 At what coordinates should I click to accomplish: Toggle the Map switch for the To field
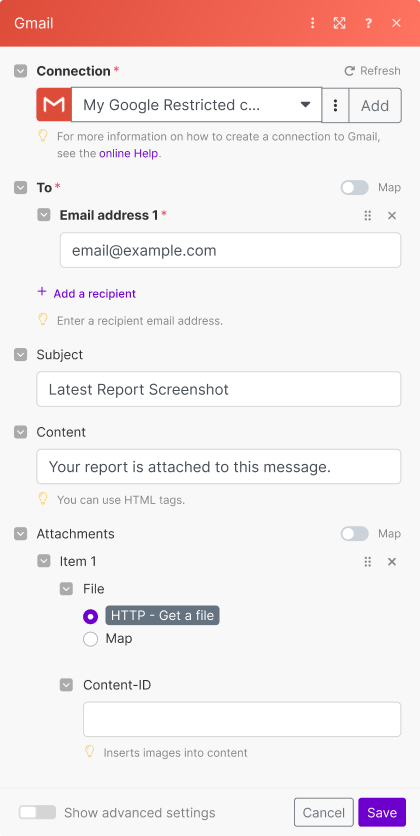[x=354, y=188]
